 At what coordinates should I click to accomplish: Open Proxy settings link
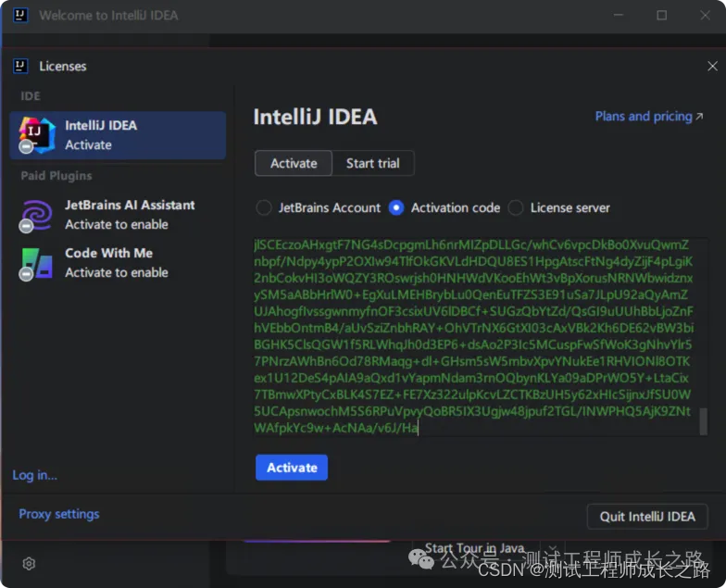(x=59, y=515)
